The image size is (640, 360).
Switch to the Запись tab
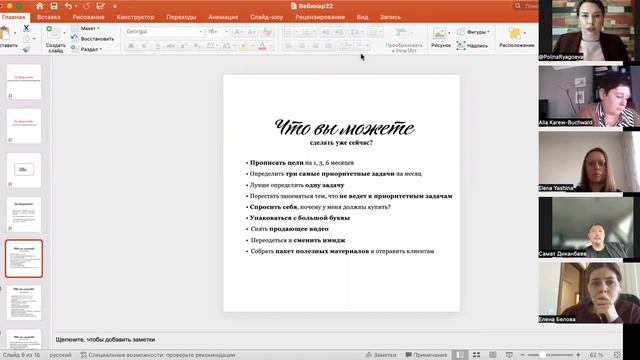pyautogui.click(x=391, y=17)
